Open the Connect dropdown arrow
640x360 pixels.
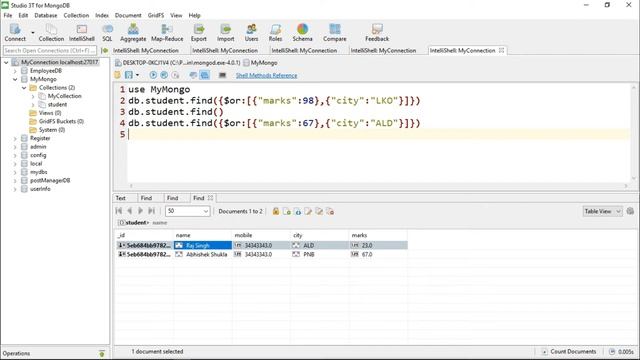point(33,33)
